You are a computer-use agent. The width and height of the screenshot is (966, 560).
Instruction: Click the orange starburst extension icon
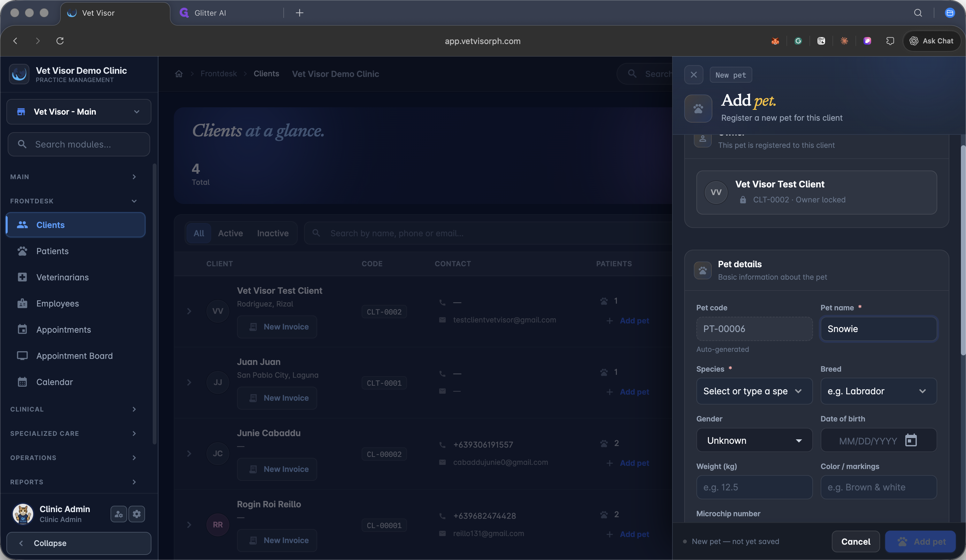844,41
